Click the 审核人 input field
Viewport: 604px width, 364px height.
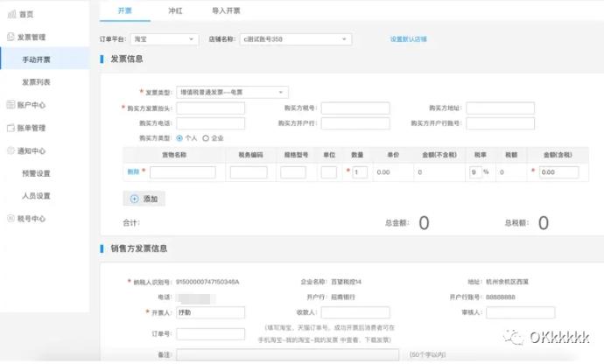521,312
